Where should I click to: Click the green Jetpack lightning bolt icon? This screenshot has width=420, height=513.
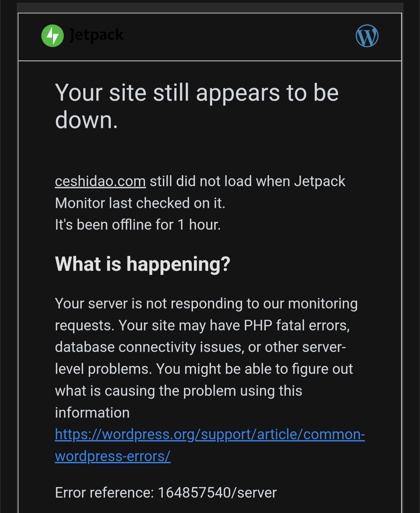[x=52, y=36]
